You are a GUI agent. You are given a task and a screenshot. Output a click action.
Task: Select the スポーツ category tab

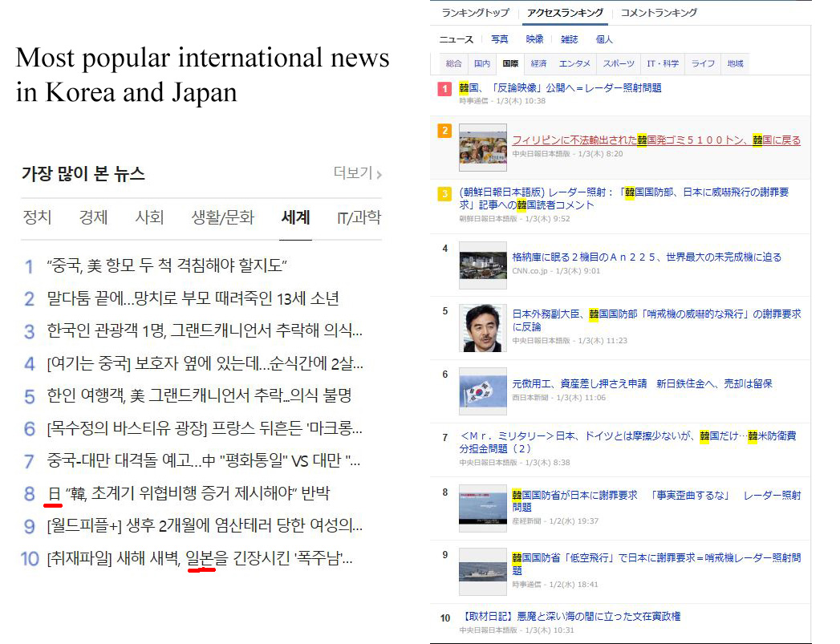click(619, 63)
